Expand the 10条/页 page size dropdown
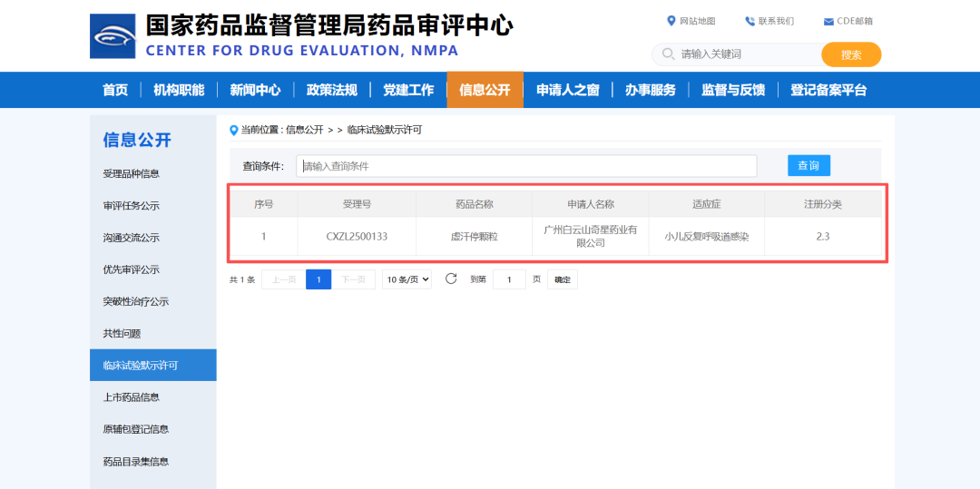Viewport: 980px width, 489px height. click(x=407, y=279)
